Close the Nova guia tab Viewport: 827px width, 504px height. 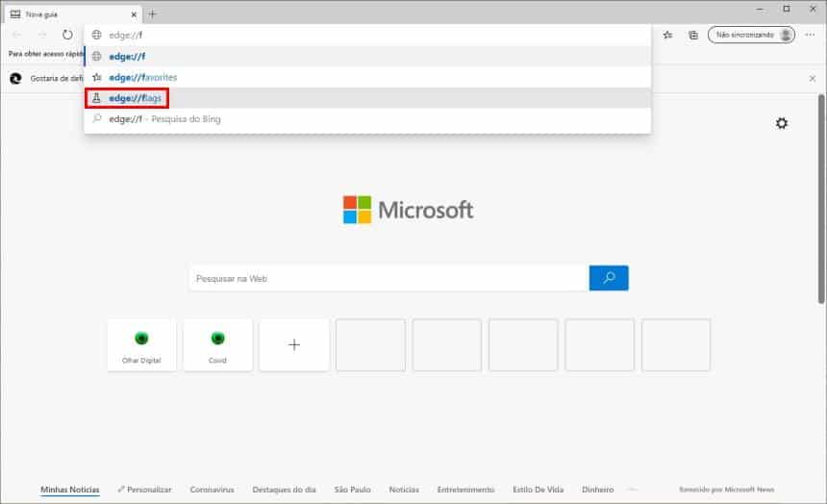(x=134, y=14)
